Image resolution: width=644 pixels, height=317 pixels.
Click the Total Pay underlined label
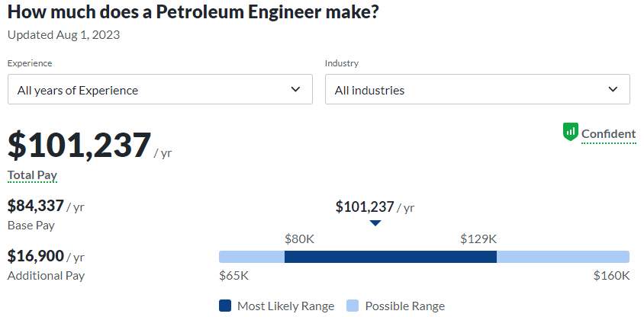tap(32, 175)
